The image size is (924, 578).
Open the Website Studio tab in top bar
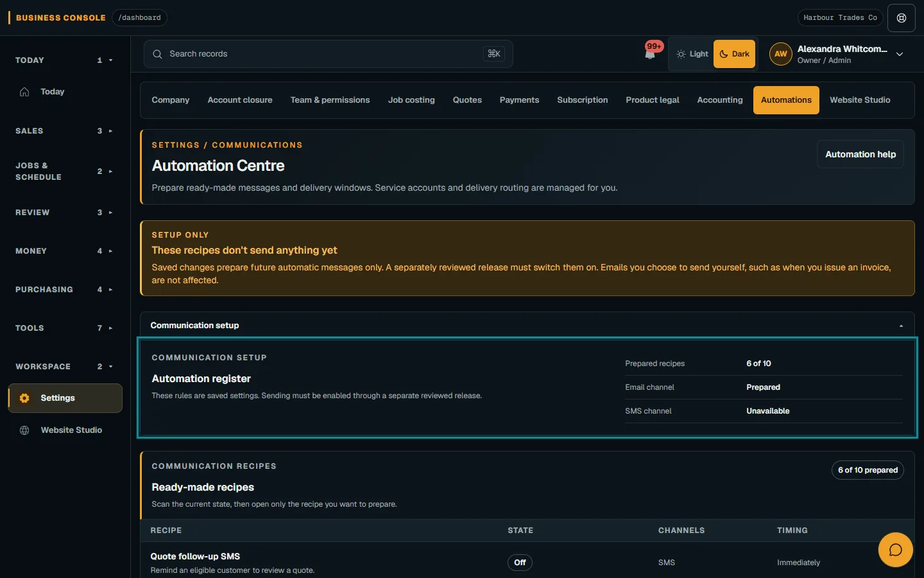pos(860,100)
